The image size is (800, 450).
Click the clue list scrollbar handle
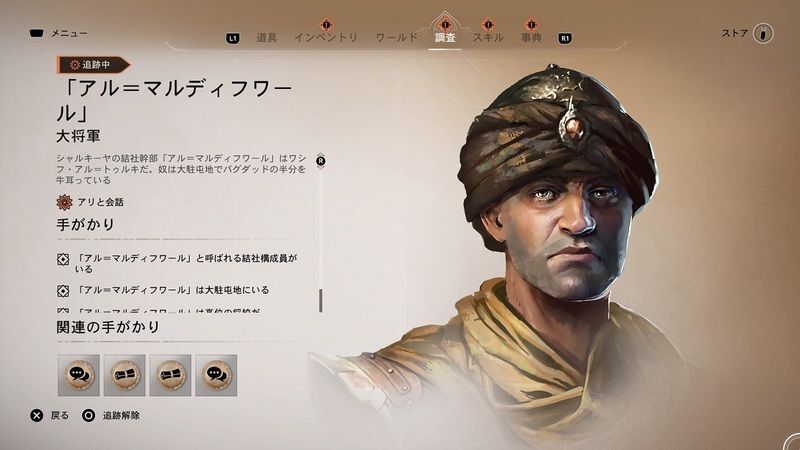click(x=320, y=300)
